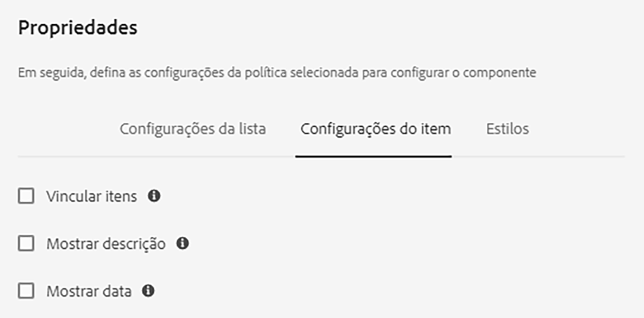Select the Configurações do item tab

(x=375, y=129)
